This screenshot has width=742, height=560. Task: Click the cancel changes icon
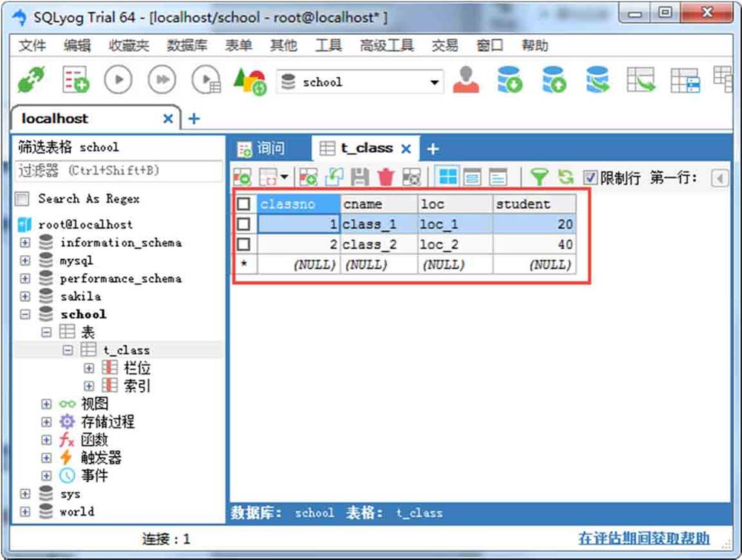point(411,177)
